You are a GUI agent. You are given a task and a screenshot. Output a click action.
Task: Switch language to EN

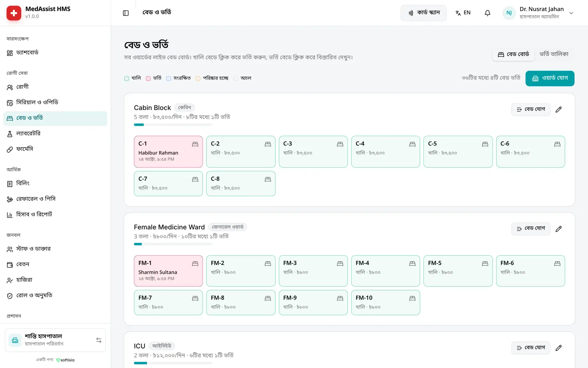click(x=463, y=13)
